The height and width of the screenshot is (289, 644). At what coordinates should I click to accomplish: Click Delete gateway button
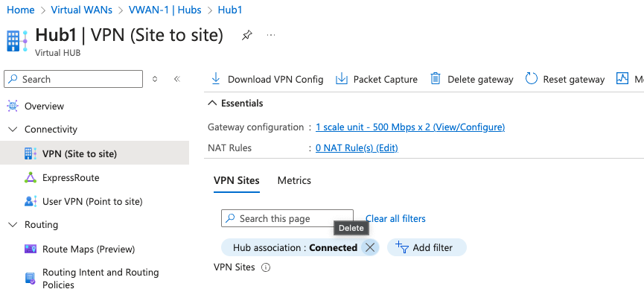(x=472, y=79)
